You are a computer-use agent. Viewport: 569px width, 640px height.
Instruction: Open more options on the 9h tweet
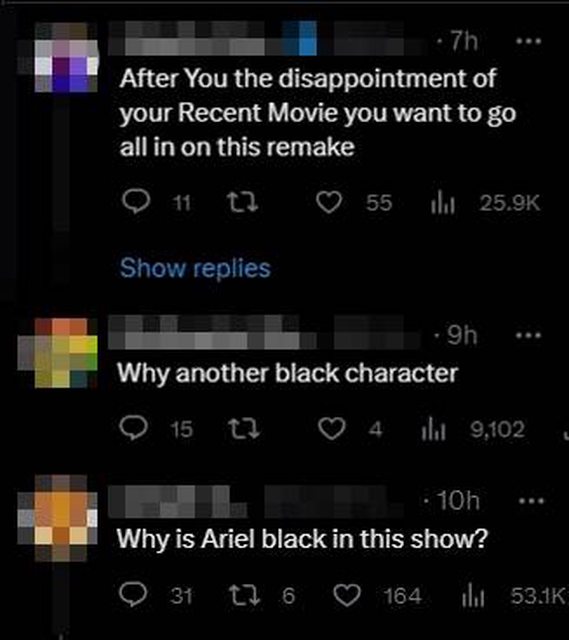[x=528, y=336]
